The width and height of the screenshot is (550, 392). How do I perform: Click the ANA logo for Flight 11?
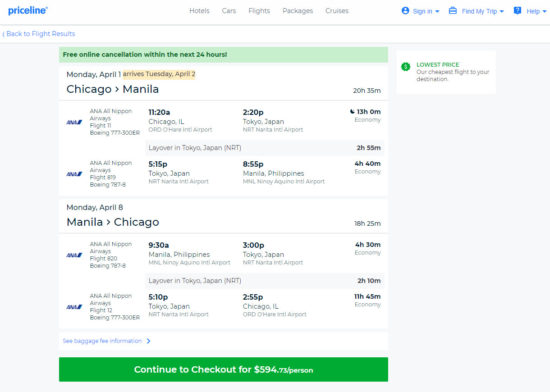(74, 122)
